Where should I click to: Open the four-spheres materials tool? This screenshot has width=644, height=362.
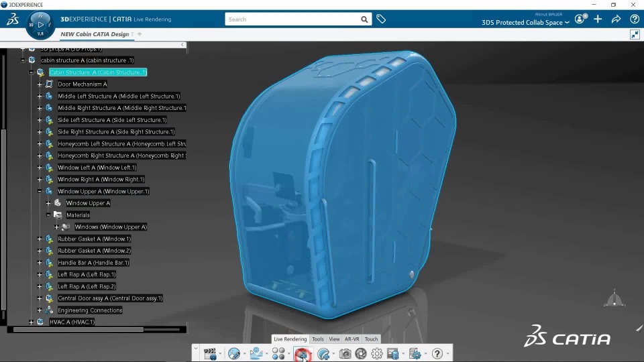pyautogui.click(x=278, y=353)
